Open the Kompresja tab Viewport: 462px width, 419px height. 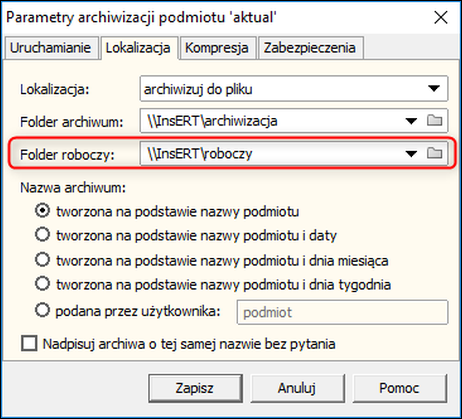click(x=217, y=48)
